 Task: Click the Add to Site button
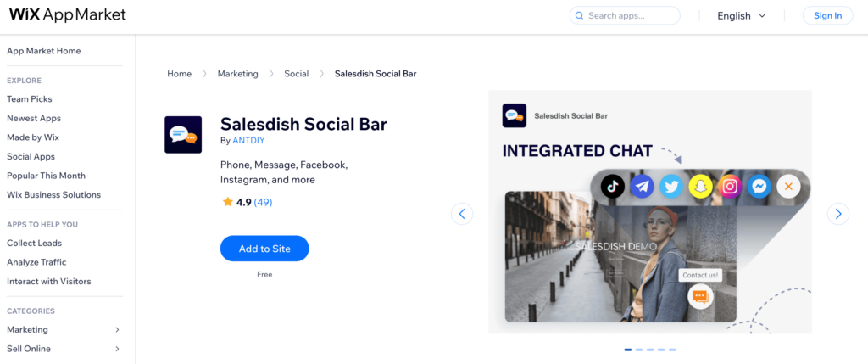pyautogui.click(x=264, y=249)
